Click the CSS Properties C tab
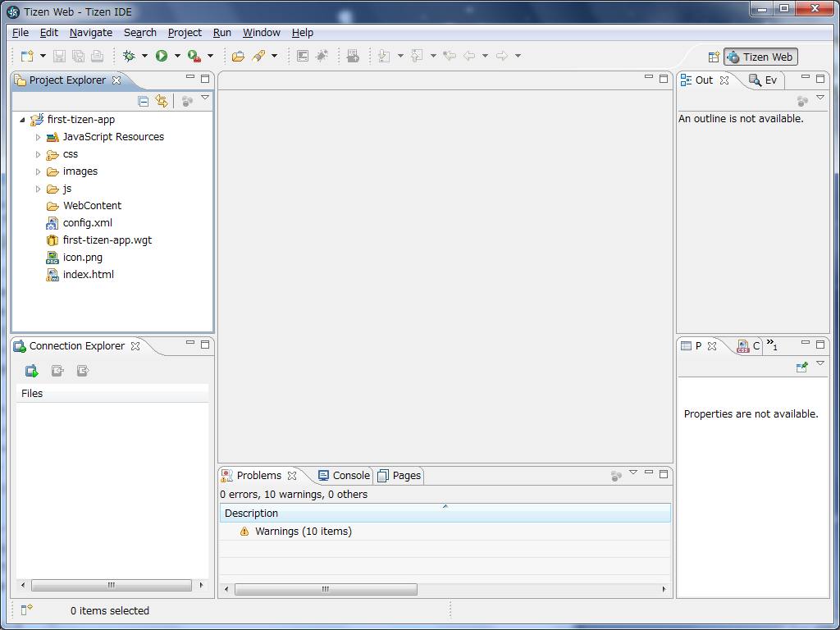840x630 pixels. coord(750,346)
